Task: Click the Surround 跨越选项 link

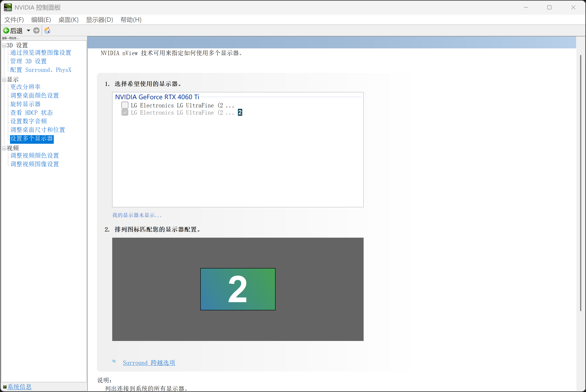Action: (x=149, y=363)
